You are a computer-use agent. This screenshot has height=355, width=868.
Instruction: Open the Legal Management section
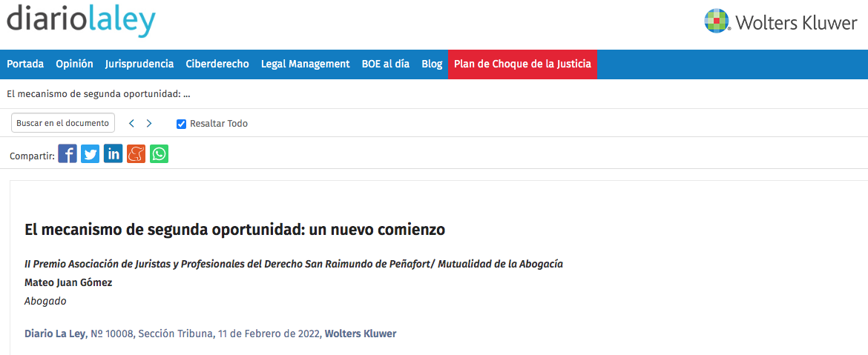point(306,64)
